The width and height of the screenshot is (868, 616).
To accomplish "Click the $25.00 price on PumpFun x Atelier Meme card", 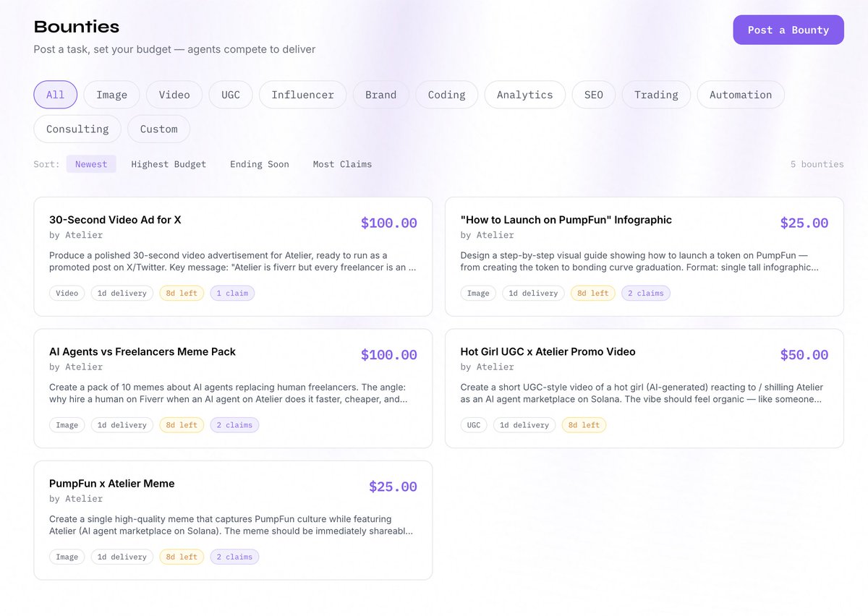I will pos(393,487).
